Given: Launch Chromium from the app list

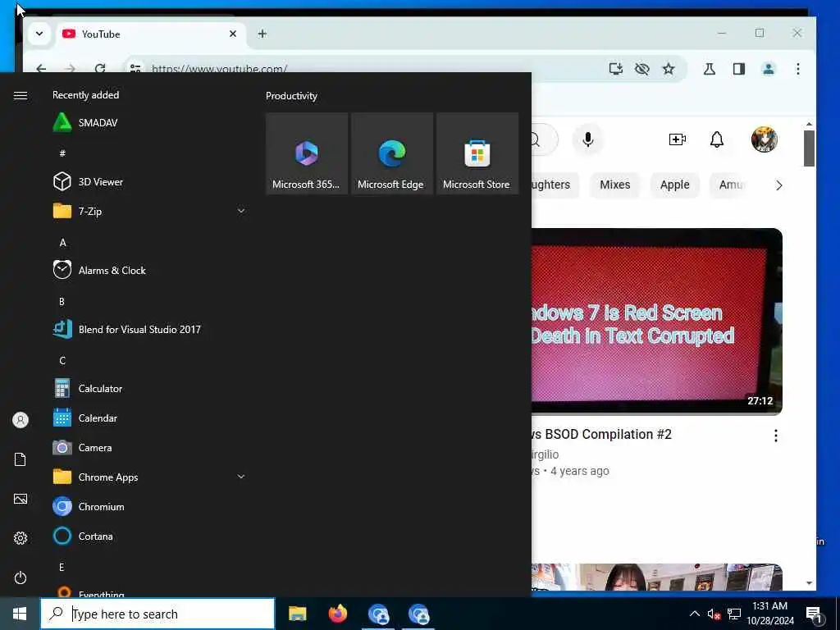Looking at the screenshot, I should coord(150,506).
